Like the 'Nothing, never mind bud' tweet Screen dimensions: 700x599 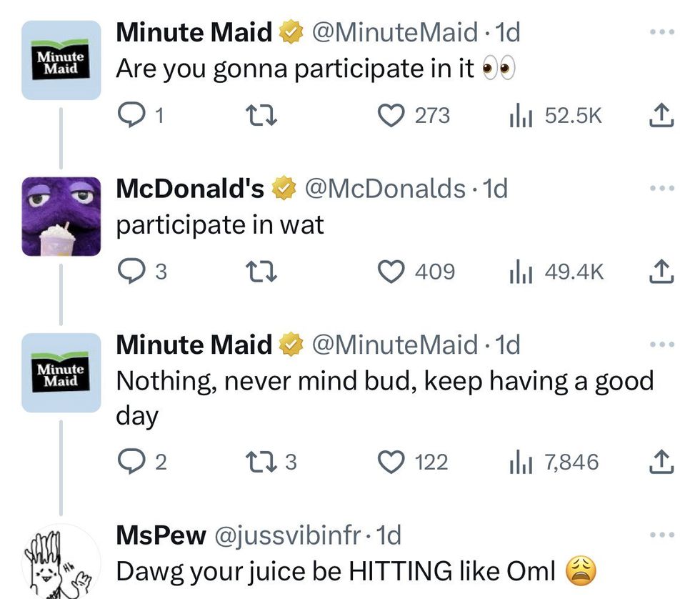[391, 462]
